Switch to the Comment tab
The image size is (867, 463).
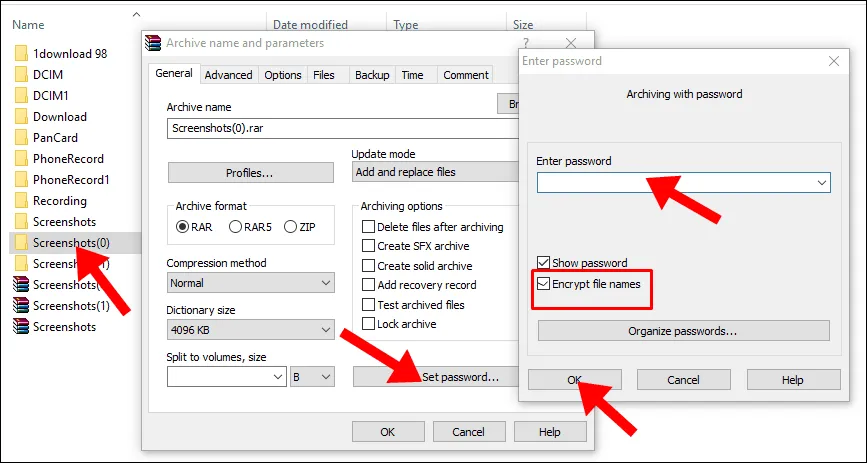[x=466, y=75]
